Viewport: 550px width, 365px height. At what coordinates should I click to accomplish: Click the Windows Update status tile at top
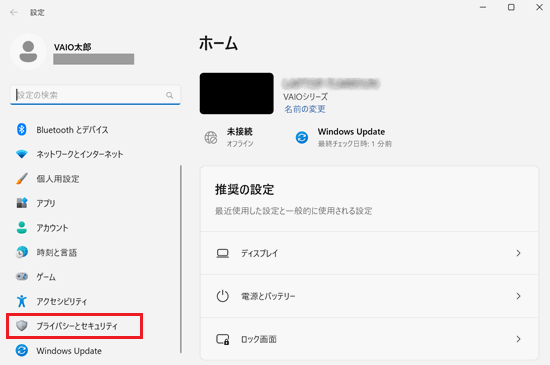(344, 137)
